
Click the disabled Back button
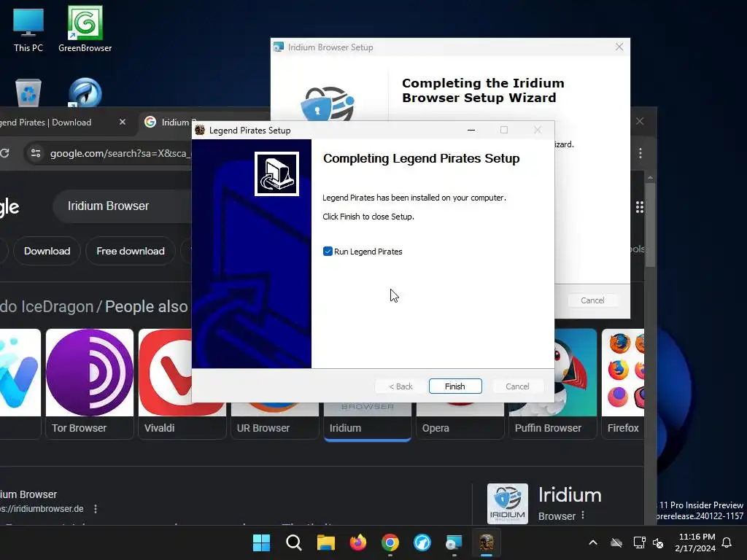(400, 386)
